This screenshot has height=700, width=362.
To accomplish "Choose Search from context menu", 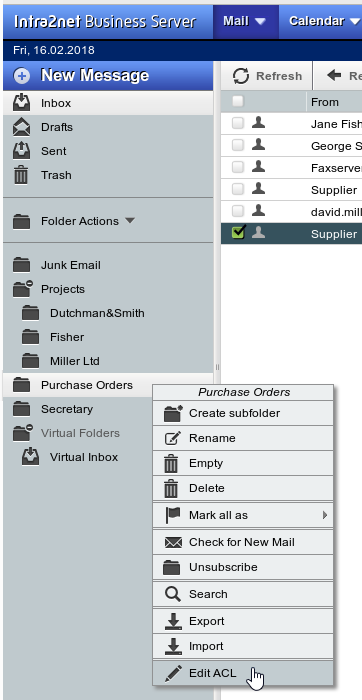I will coord(243,594).
